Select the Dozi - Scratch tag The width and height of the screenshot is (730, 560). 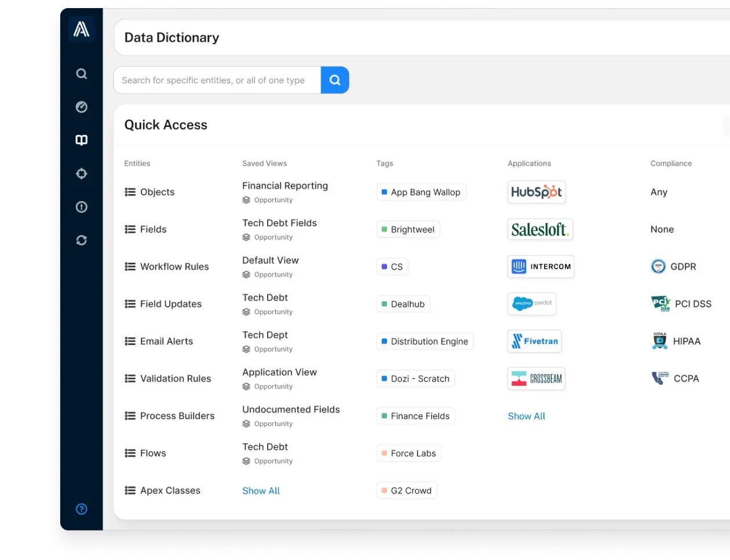point(415,379)
